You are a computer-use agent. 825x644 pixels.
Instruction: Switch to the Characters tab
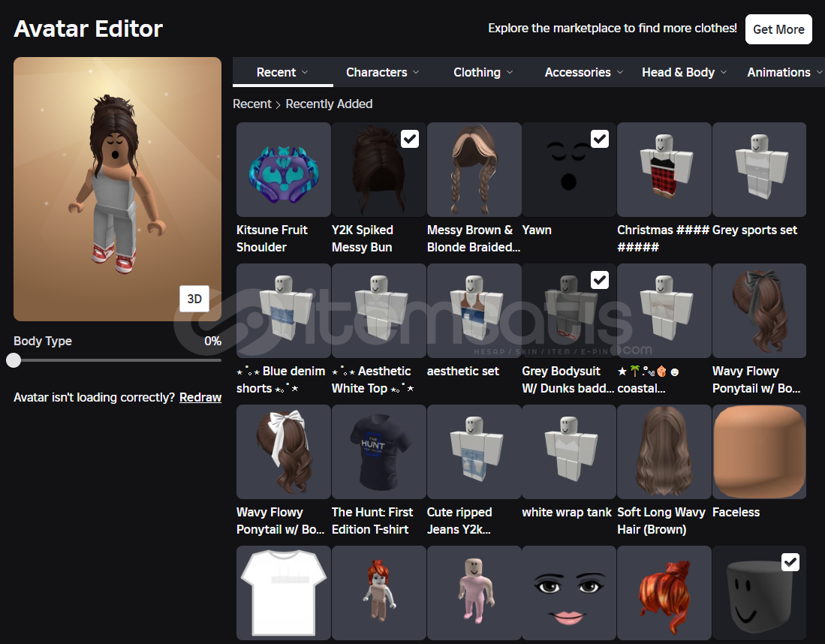tap(382, 73)
